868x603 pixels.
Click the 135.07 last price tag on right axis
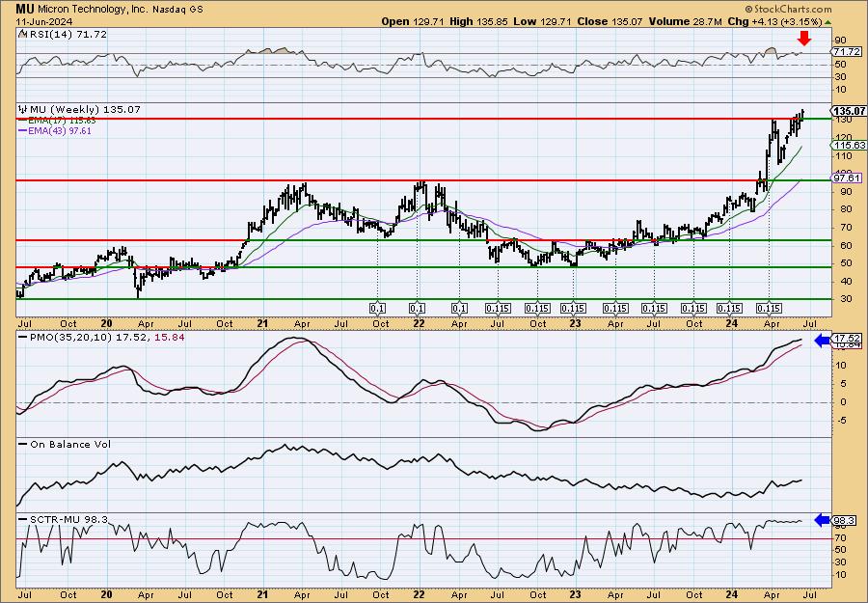850,111
